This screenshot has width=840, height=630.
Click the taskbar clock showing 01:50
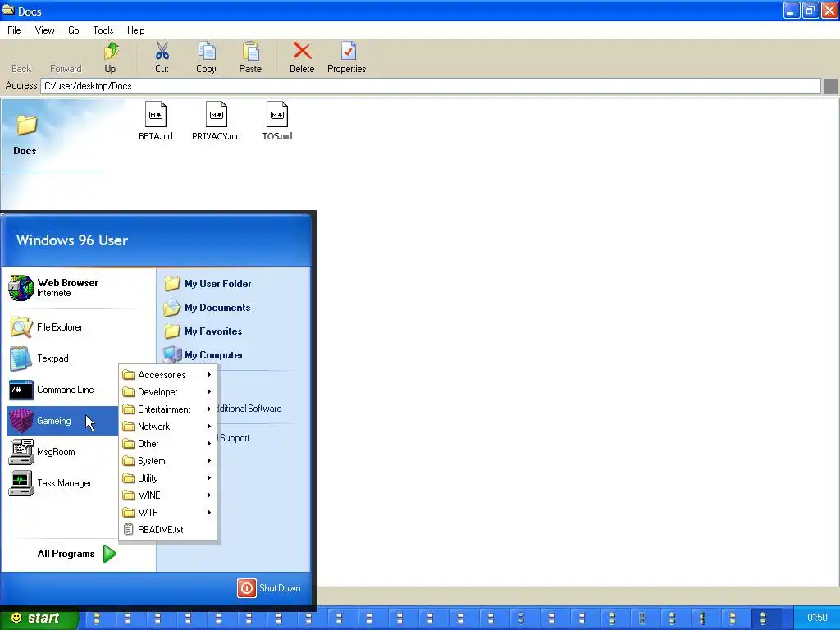(817, 618)
